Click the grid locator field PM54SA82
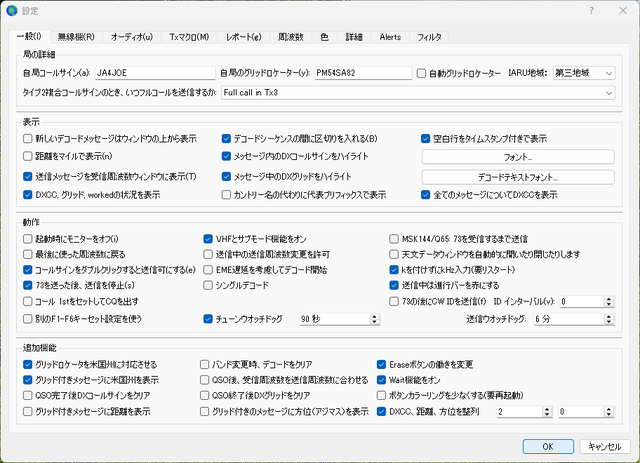Viewport: 640px width, 463px height. (363, 73)
